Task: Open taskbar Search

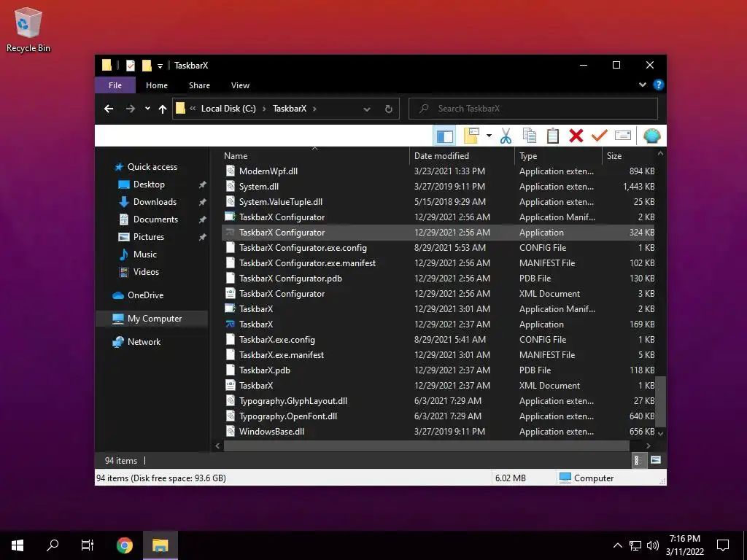Action: (x=53, y=545)
